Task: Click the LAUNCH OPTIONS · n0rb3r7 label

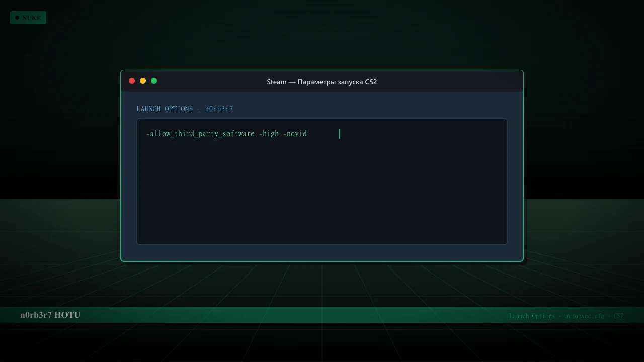Action: click(x=185, y=109)
